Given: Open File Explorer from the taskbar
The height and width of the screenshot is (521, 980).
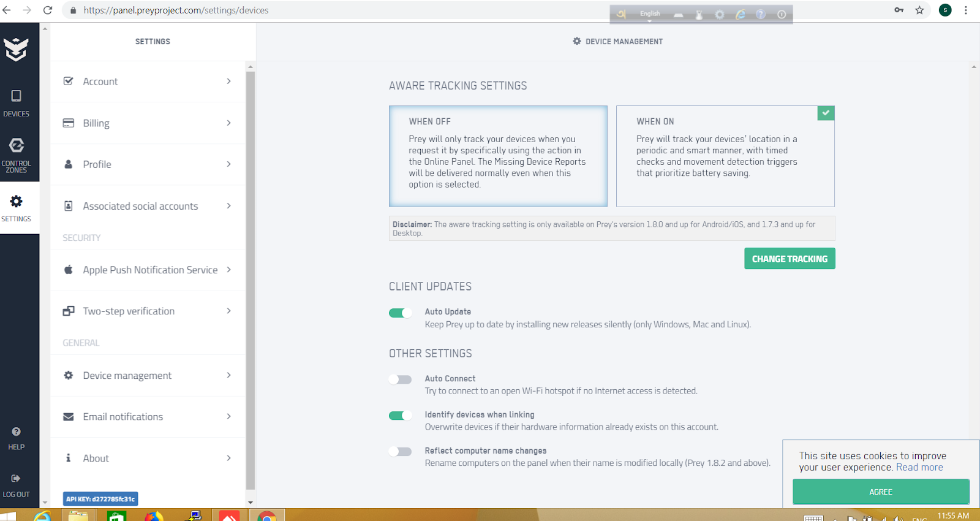Looking at the screenshot, I should pos(78,515).
